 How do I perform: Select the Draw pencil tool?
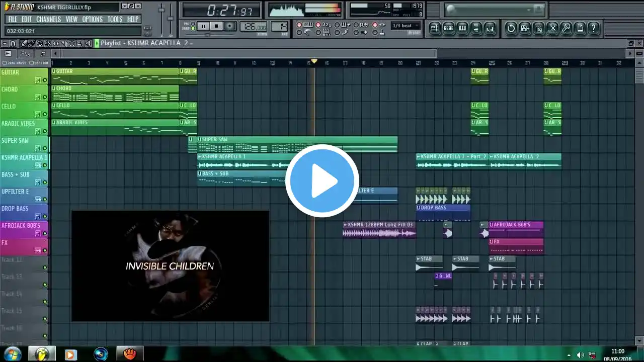pyautogui.click(x=24, y=44)
